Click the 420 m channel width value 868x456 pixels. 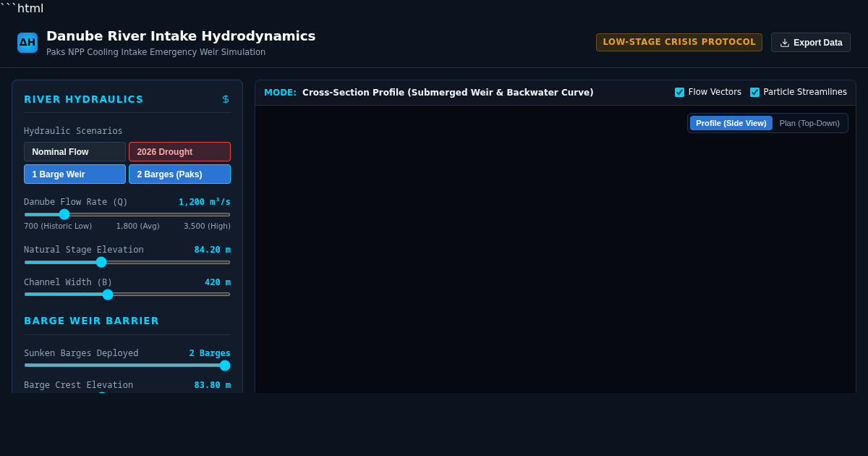coord(218,282)
